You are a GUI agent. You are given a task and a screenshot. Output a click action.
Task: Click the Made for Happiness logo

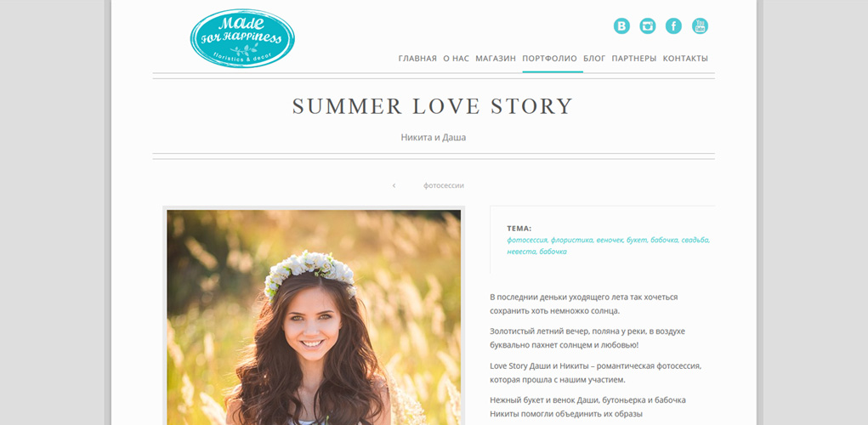coord(242,38)
